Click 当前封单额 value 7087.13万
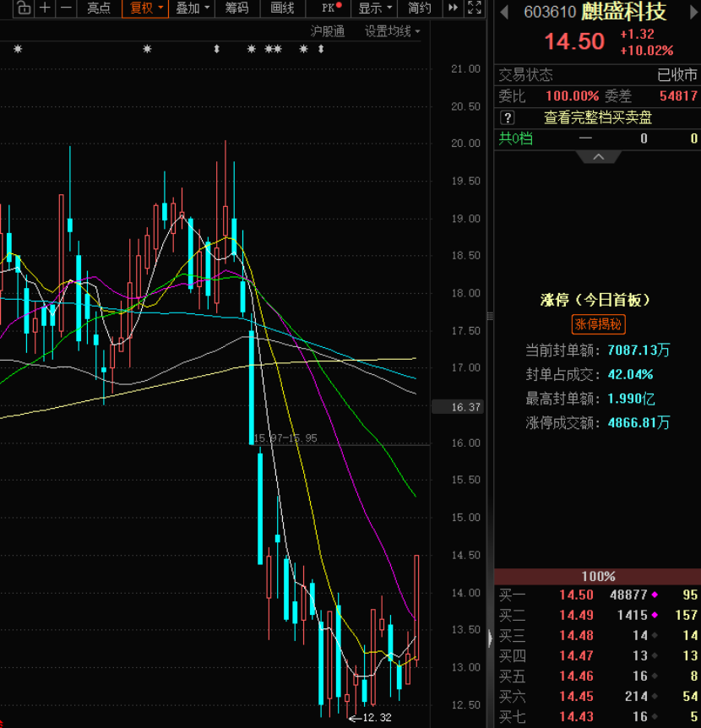 tap(639, 350)
